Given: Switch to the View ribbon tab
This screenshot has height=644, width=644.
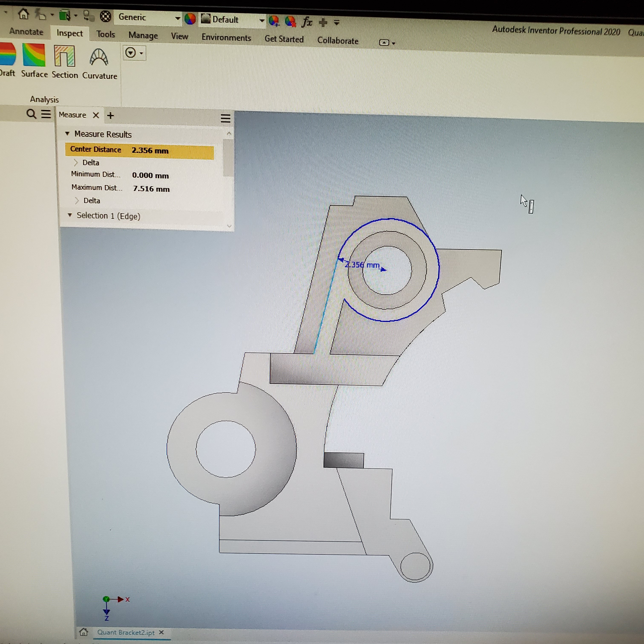Looking at the screenshot, I should 179,36.
